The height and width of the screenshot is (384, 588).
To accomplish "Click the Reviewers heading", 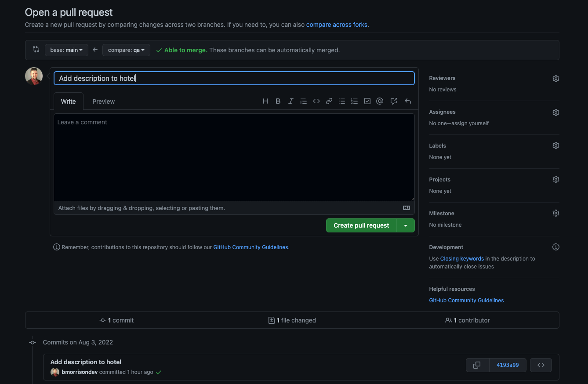I will coord(442,78).
